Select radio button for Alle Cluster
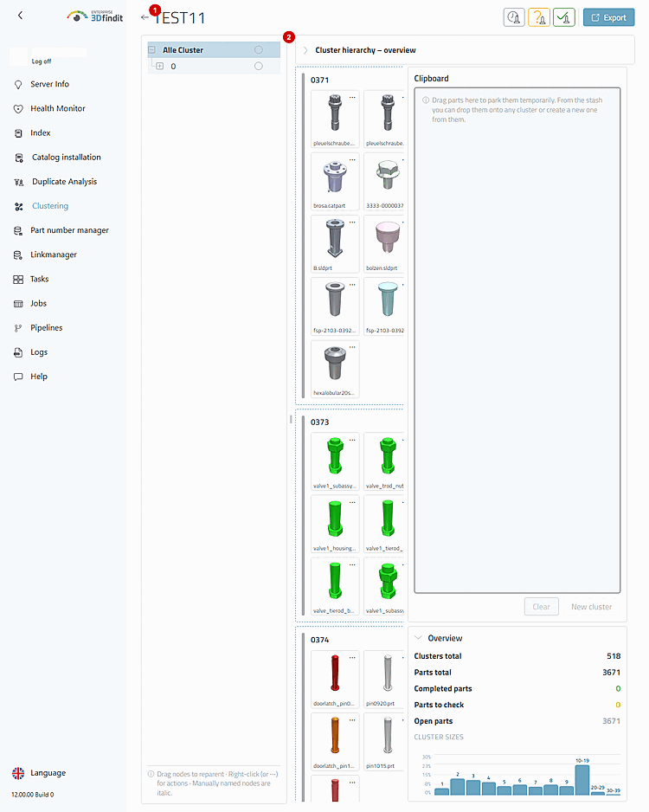 coord(258,49)
